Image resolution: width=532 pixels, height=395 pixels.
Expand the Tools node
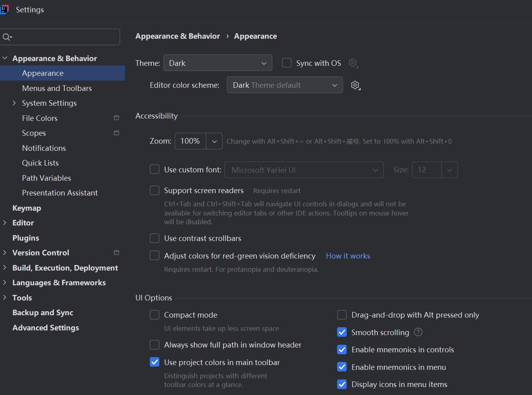[x=5, y=298]
